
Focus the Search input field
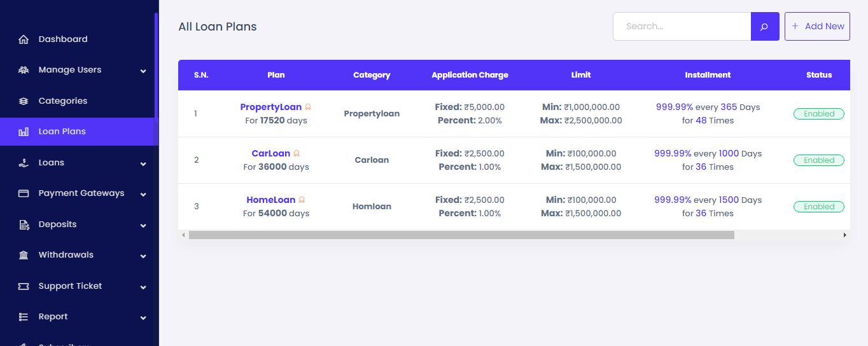pos(682,27)
